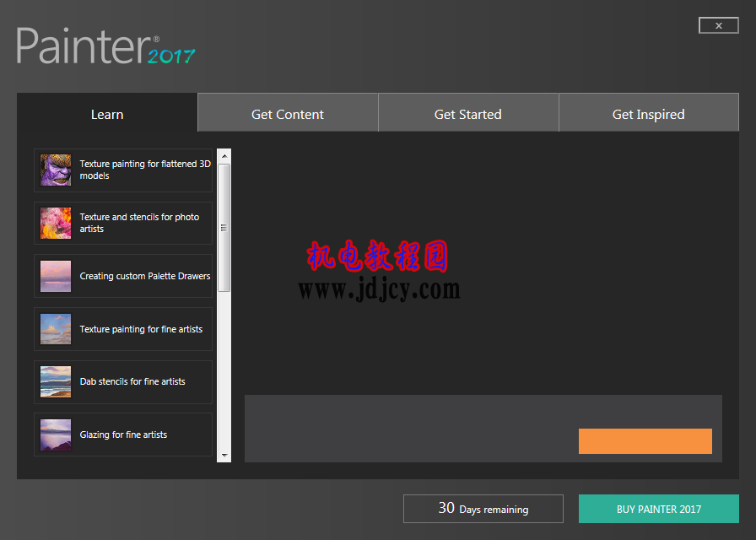Open thumbnail for Dab stencils for fine artists

tap(56, 382)
